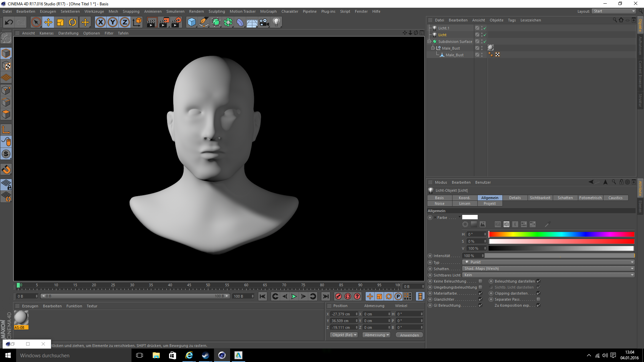Open the Typ light type dropdown
This screenshot has width=644, height=362.
(548, 262)
